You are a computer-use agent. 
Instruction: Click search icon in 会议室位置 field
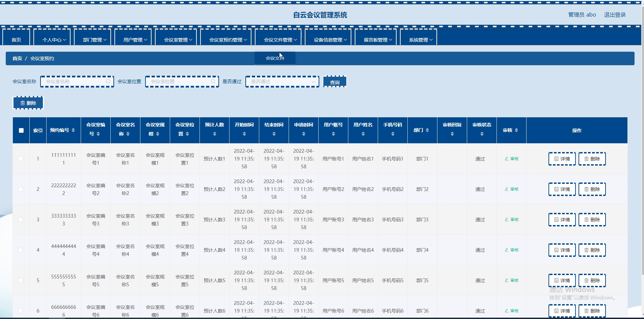tap(213, 81)
